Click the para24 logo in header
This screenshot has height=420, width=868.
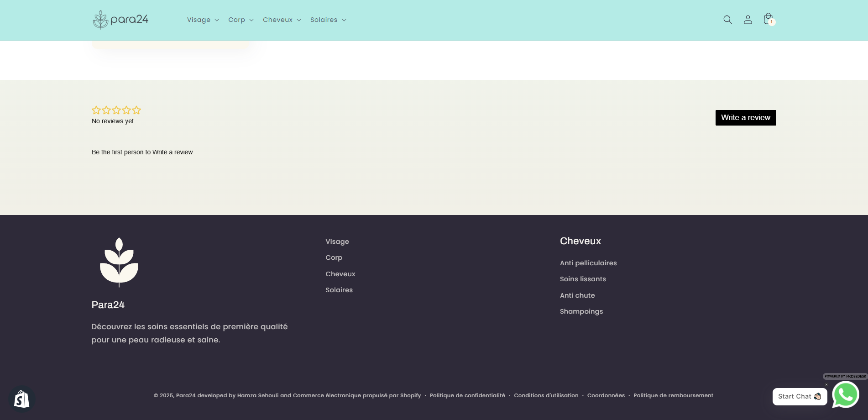pyautogui.click(x=120, y=20)
